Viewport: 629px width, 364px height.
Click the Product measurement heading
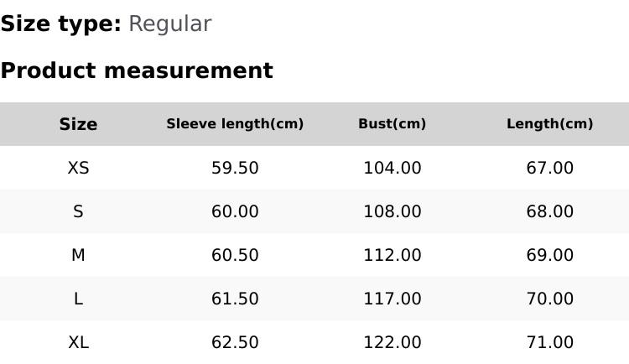coord(137,70)
